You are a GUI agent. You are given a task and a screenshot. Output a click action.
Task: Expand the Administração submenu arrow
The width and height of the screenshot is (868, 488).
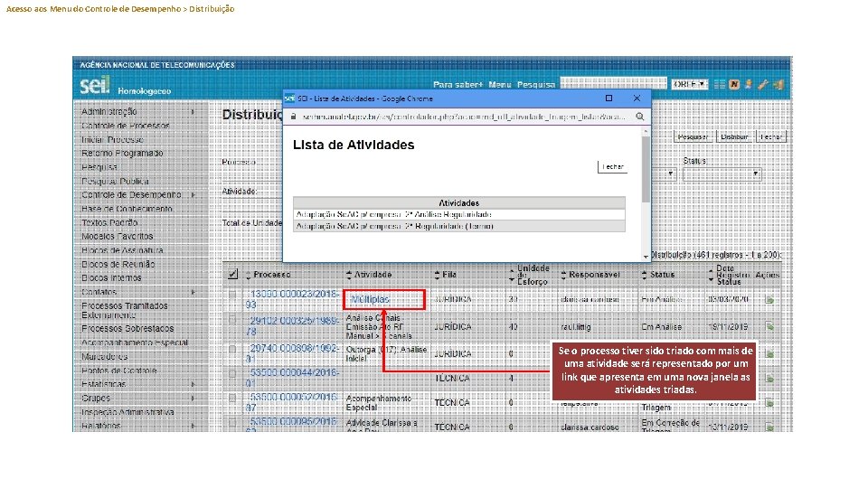(193, 112)
